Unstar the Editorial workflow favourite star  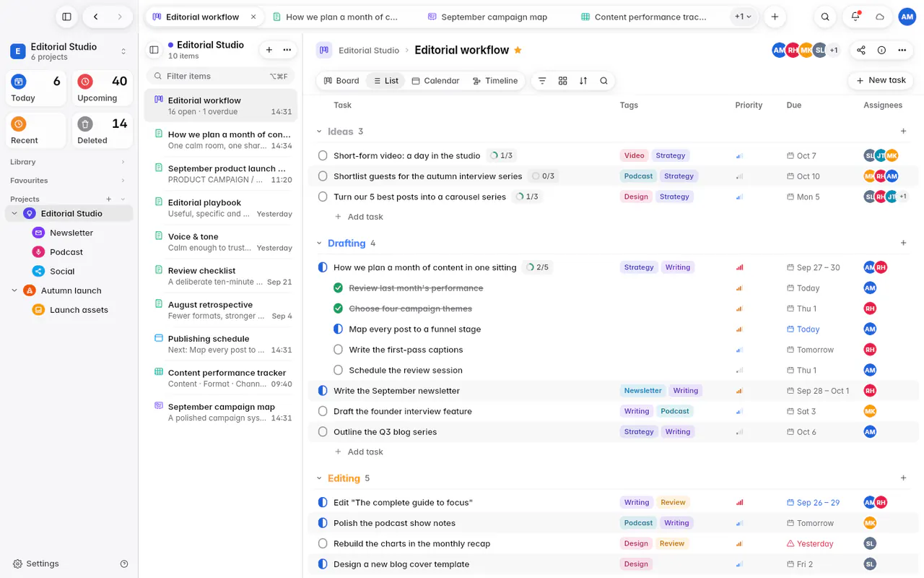pyautogui.click(x=518, y=50)
